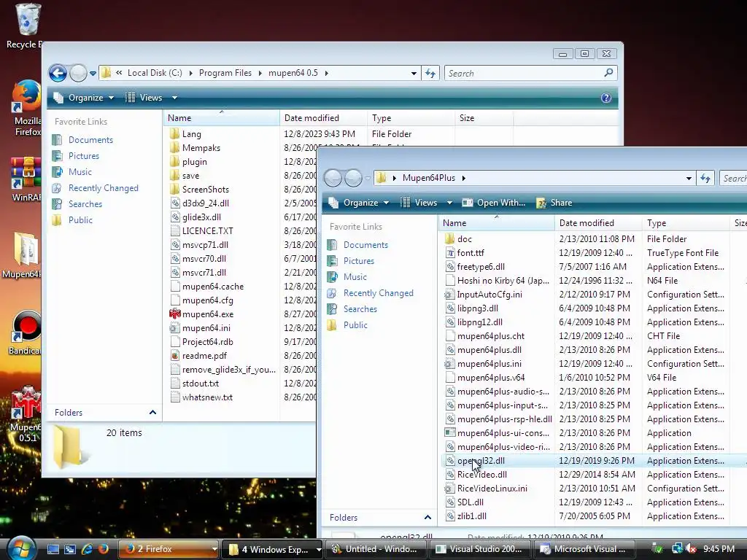Image resolution: width=747 pixels, height=560 pixels.
Task: Click the Program Files breadcrumb segment
Action: coord(225,73)
